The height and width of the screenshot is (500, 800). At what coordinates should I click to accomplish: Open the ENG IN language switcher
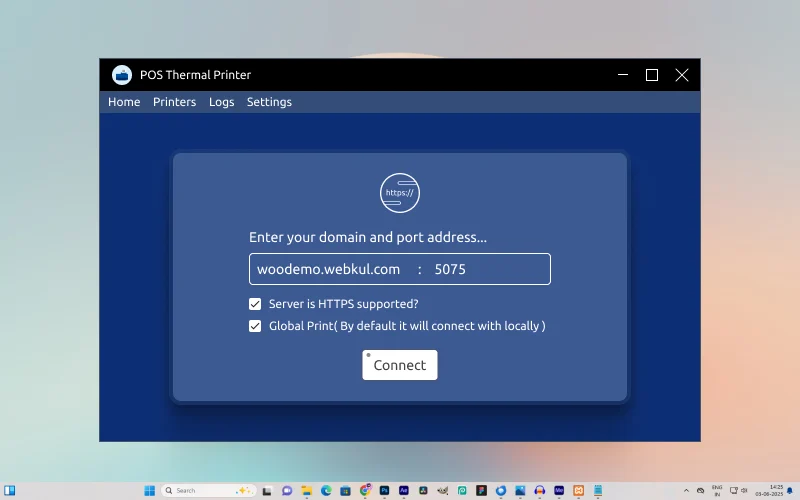(717, 491)
